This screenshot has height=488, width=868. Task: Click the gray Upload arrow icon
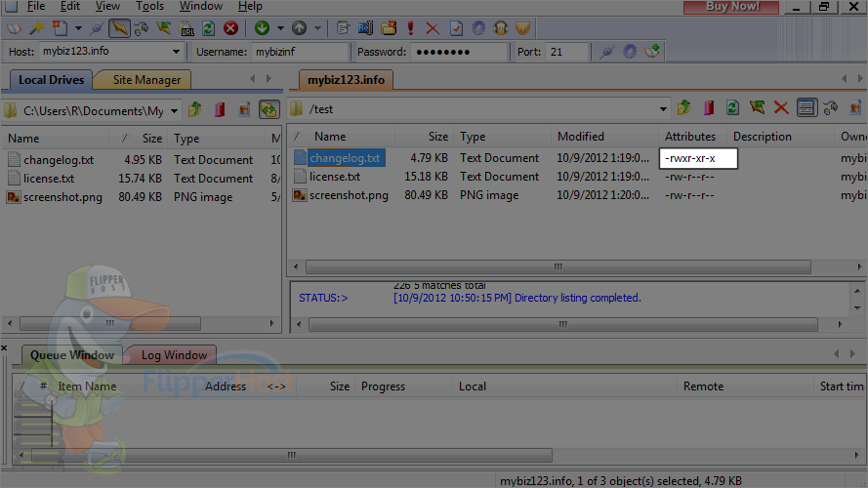(299, 27)
